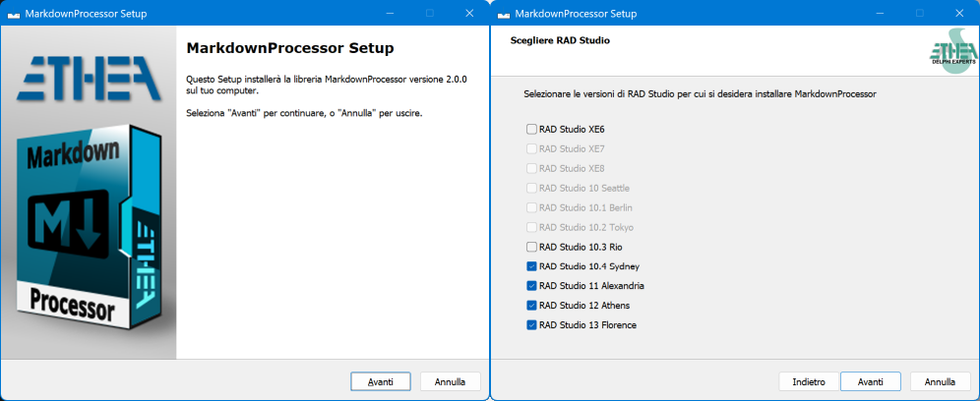Check the RAD Studio 10.3 Rio checkbox
Image resolution: width=980 pixels, height=401 pixels.
(x=531, y=247)
